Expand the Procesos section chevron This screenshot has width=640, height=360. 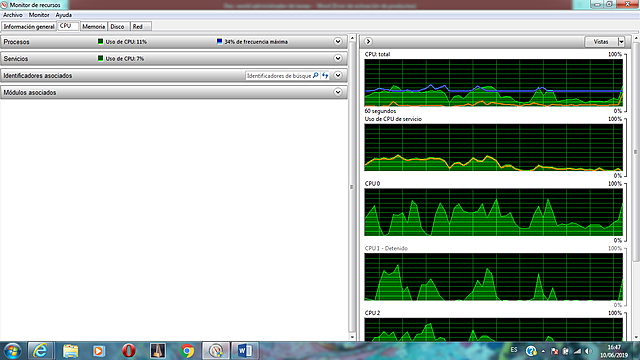click(x=338, y=41)
